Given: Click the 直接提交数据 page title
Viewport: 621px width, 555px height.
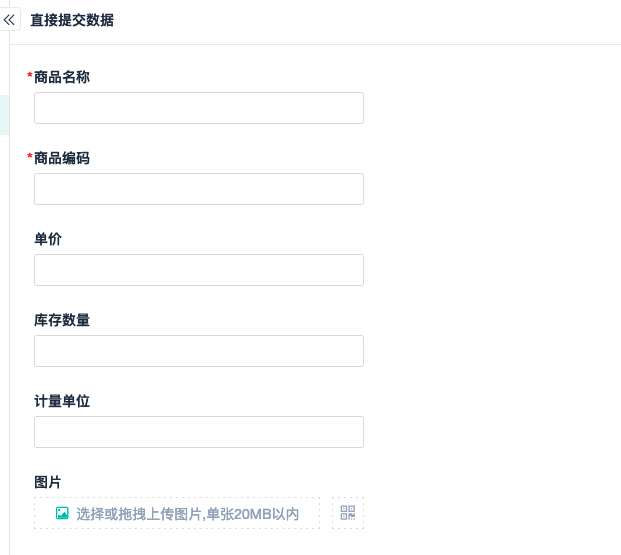Looking at the screenshot, I should point(72,20).
